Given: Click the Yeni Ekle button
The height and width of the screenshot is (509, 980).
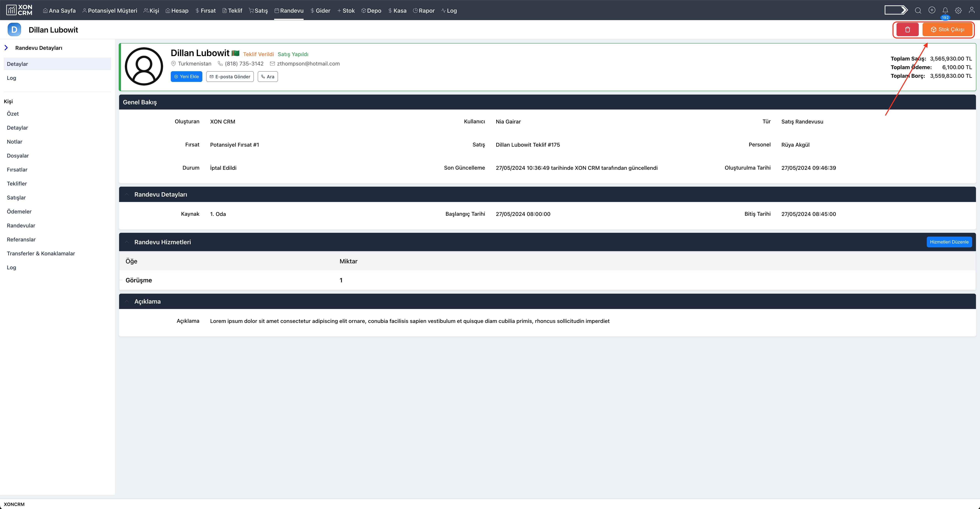Looking at the screenshot, I should click(x=186, y=76).
